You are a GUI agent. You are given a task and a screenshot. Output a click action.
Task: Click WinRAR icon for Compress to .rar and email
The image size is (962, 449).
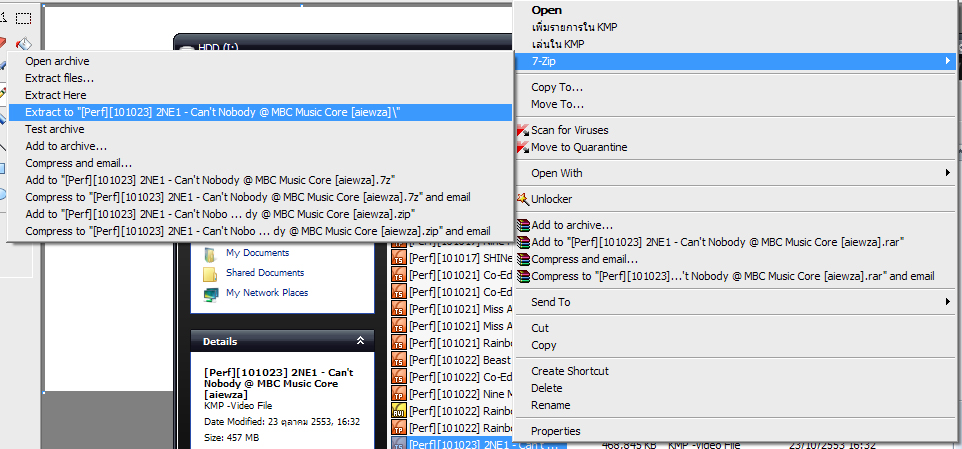[523, 276]
